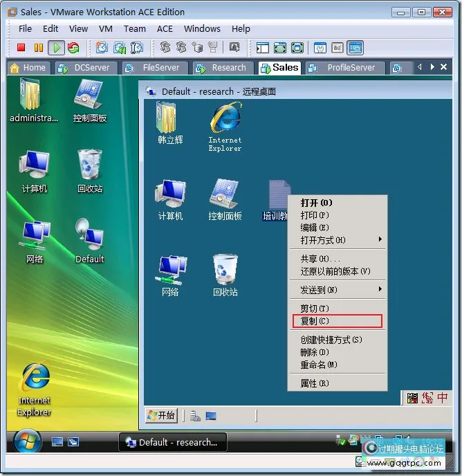
Task: Click the Revert to Snapshot icon
Action: [120, 48]
